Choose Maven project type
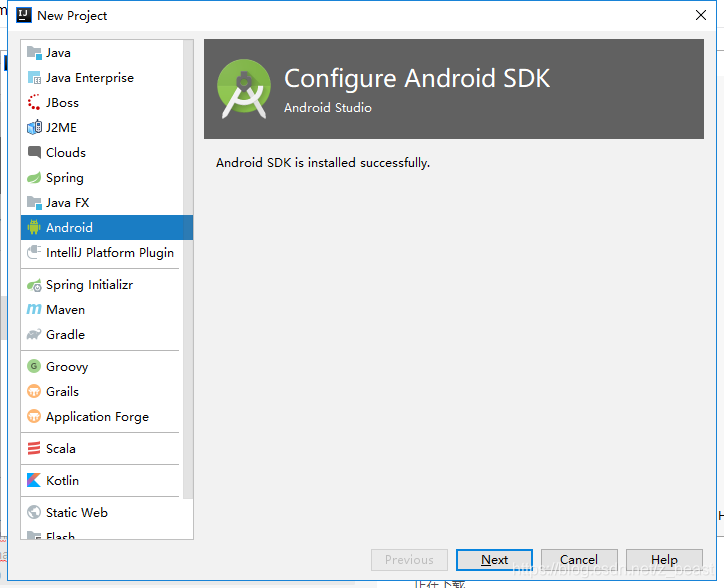Viewport: 724px width, 588px height. coord(102,310)
